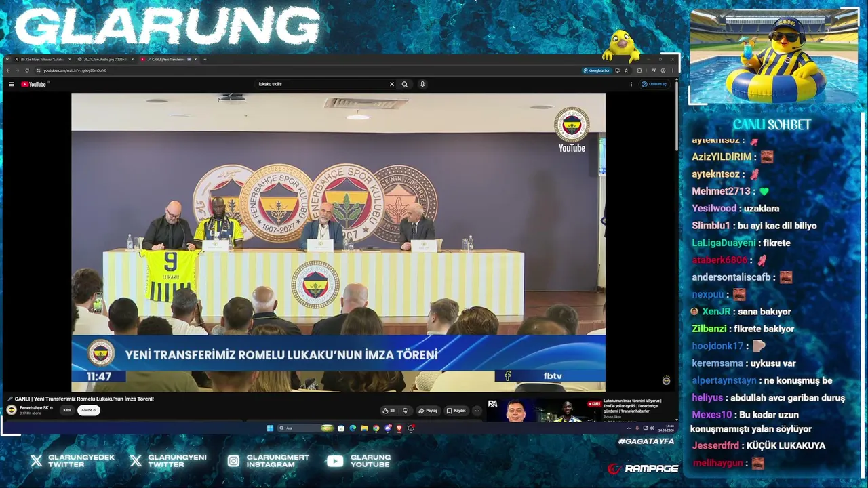Click the 'Katıl' join button
868x488 pixels.
tap(67, 410)
